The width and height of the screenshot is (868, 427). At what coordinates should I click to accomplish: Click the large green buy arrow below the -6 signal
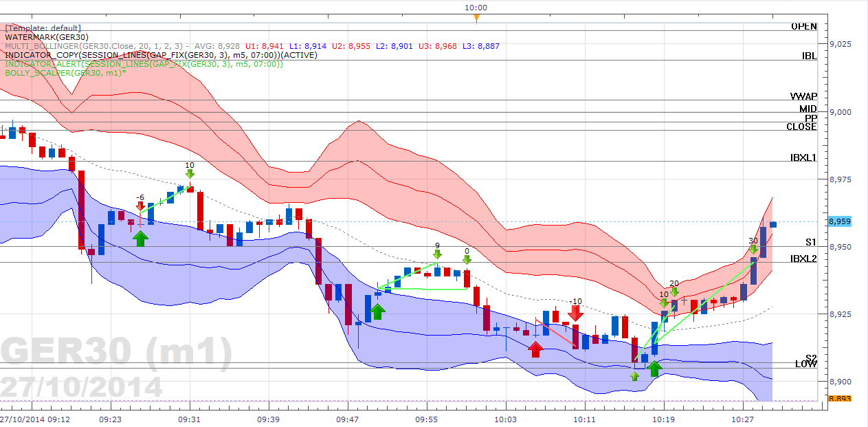[140, 239]
